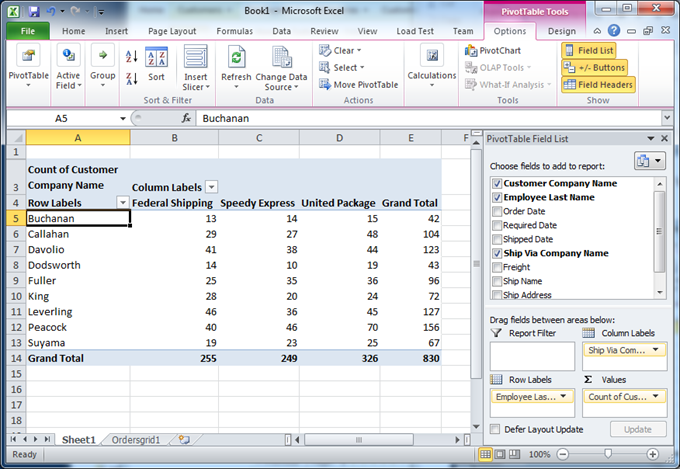Click Insert Slicer icon
This screenshot has height=469, width=680.
[x=196, y=58]
